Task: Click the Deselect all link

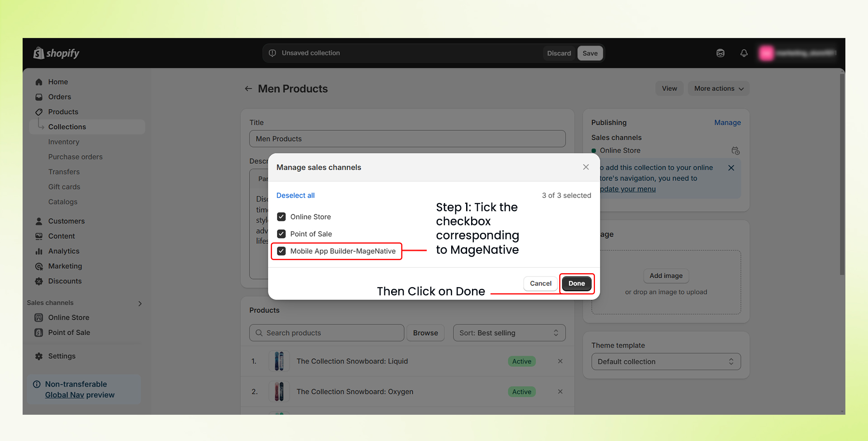Action: point(295,195)
